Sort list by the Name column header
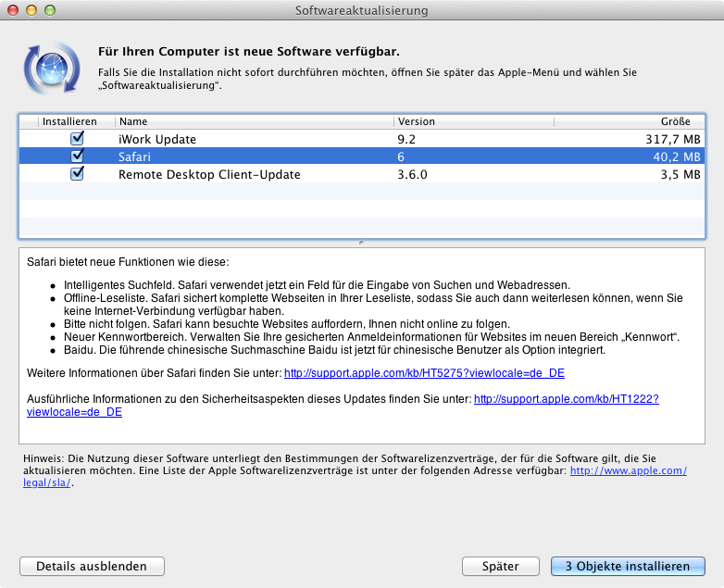The height and width of the screenshot is (588, 724). (x=254, y=121)
